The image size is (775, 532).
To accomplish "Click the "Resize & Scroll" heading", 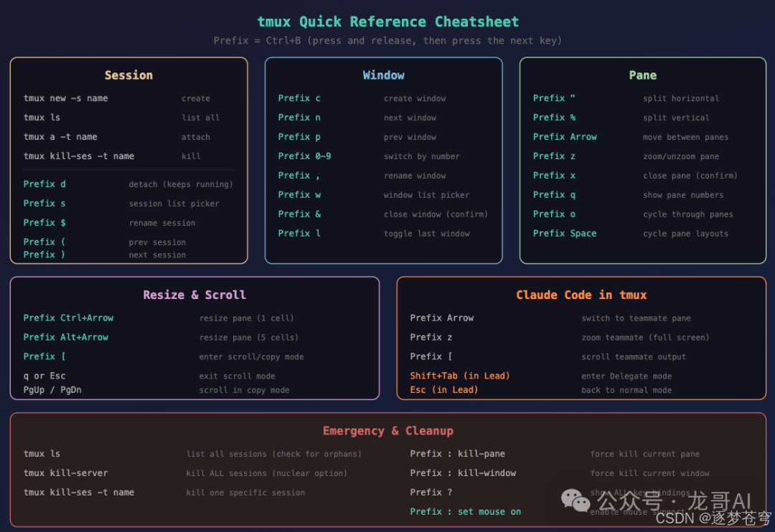I will [194, 295].
